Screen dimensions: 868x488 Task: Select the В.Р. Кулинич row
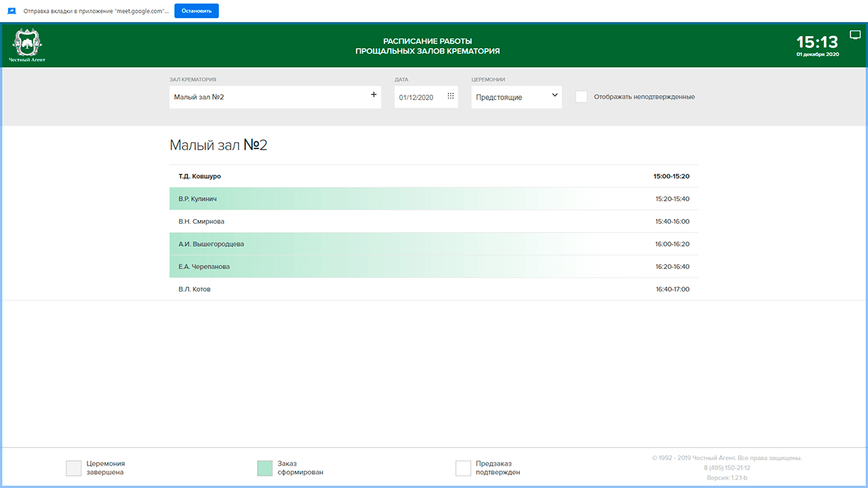(434, 199)
